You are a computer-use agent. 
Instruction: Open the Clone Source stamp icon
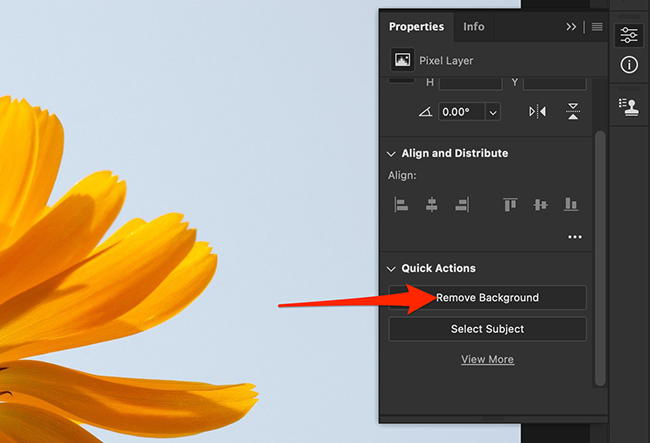click(x=629, y=106)
